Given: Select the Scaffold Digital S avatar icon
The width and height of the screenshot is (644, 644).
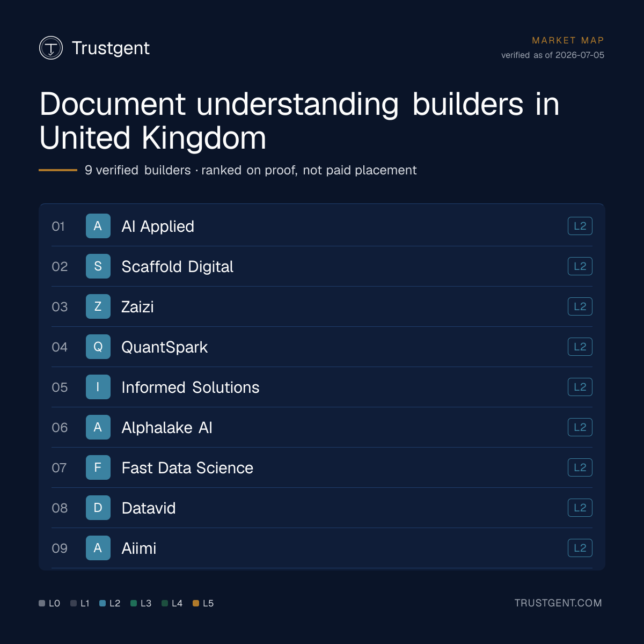Looking at the screenshot, I should (x=98, y=266).
